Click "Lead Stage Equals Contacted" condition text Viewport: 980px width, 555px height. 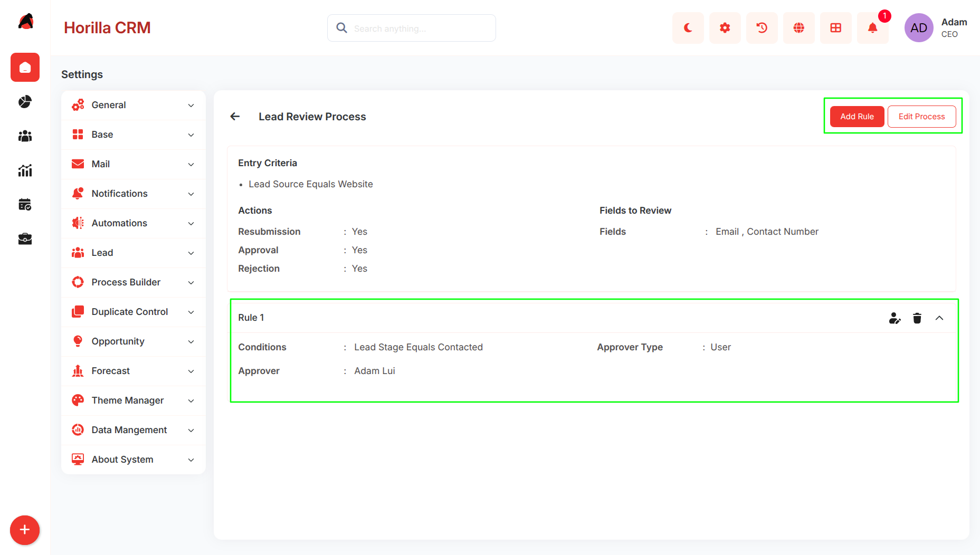coord(418,347)
